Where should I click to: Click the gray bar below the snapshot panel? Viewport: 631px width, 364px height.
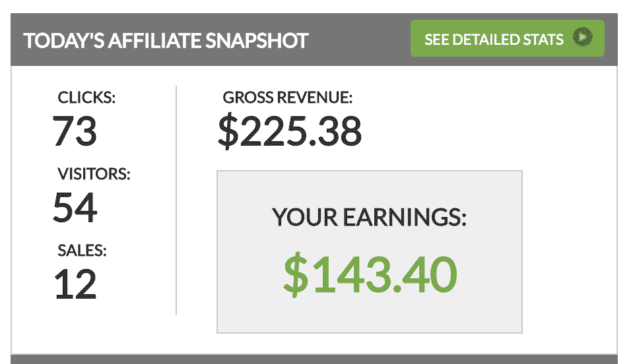point(314,359)
